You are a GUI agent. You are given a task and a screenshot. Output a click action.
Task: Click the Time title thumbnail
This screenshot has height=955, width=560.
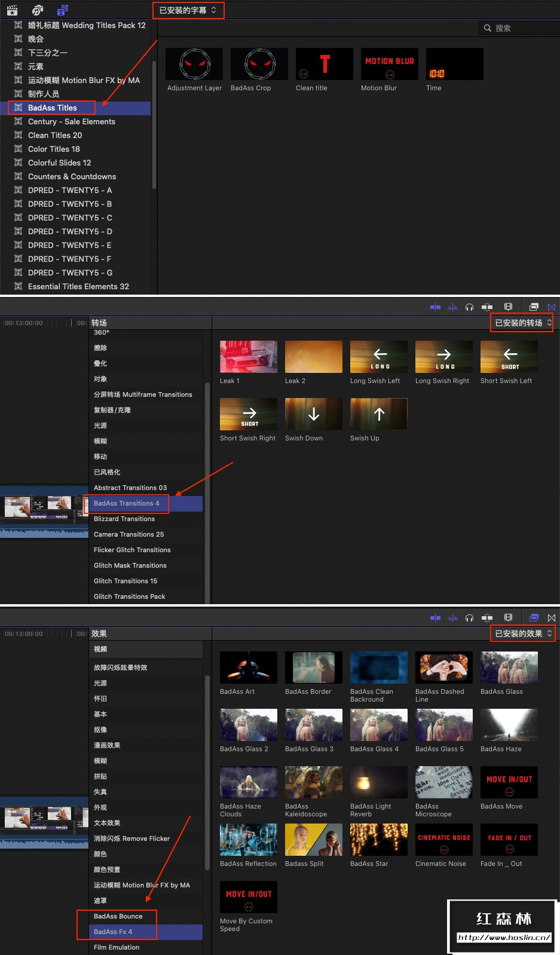pyautogui.click(x=455, y=64)
